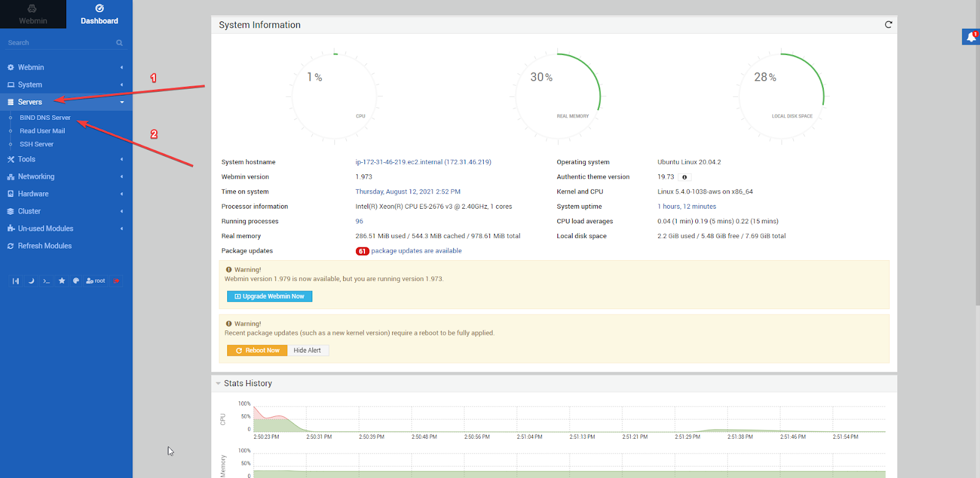
Task: Collapse the Servers menu category
Action: (x=66, y=102)
